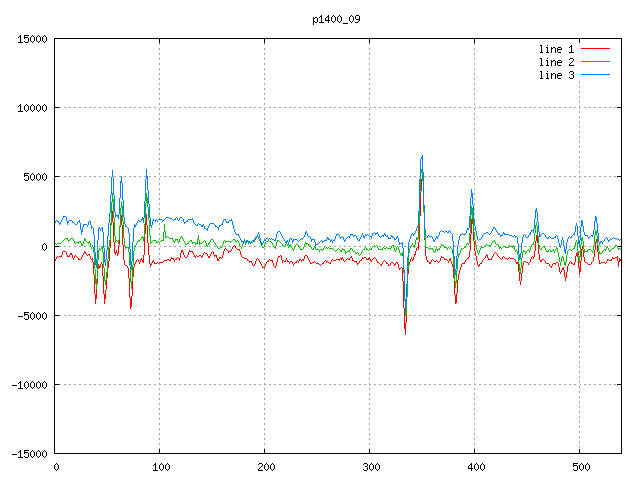
Task: Click the red line 1 legend sample
Action: click(595, 49)
